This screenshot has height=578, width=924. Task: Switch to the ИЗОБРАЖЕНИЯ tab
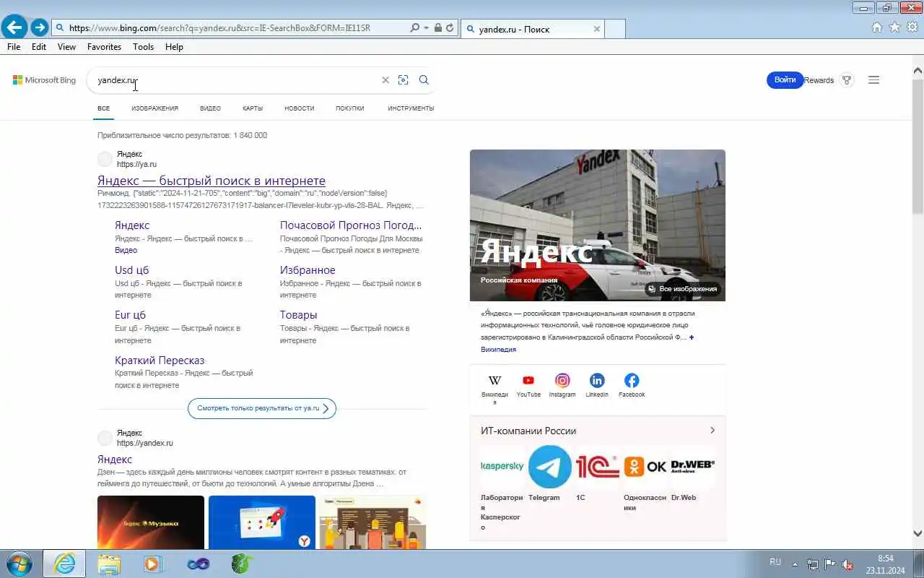[x=154, y=108]
